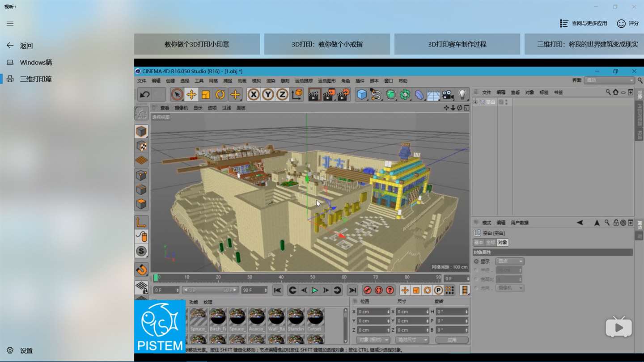The height and width of the screenshot is (362, 644).
Task: Open the viewport 摄像机 menu
Action: coord(181,108)
